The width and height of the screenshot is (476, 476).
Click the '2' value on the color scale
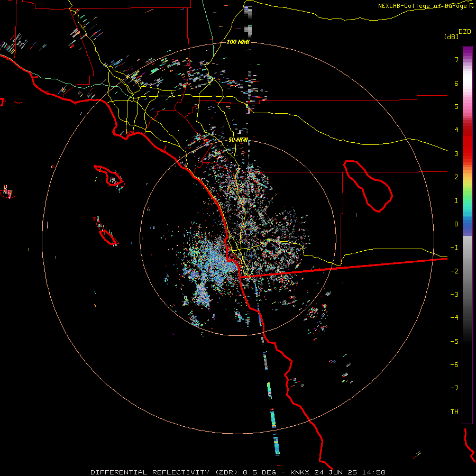(x=456, y=177)
